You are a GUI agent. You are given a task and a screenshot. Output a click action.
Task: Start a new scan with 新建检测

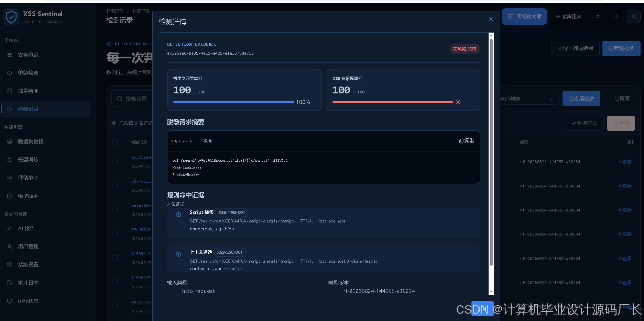pyautogui.click(x=621, y=48)
